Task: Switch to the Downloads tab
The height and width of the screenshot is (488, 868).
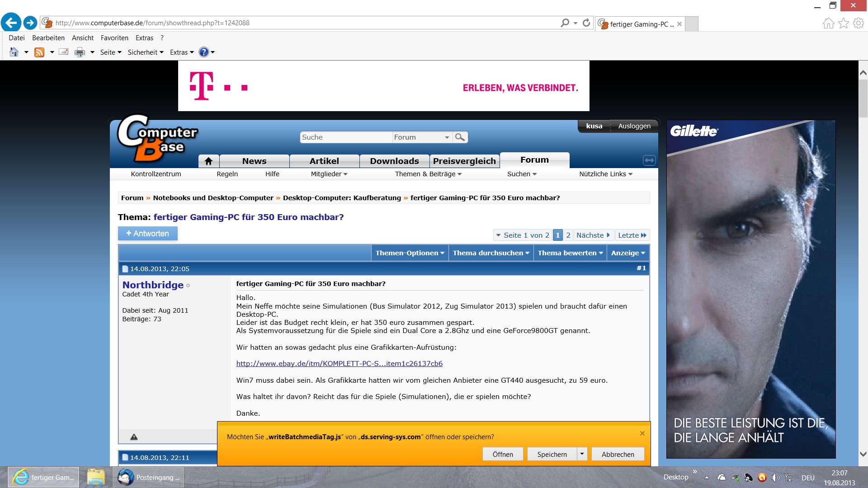Action: point(394,161)
